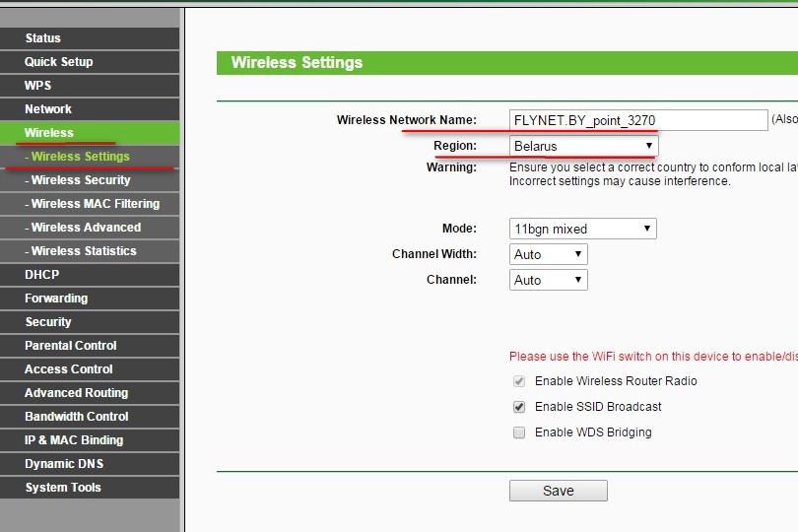Click the 'Enable WDS Bridging' label text

(593, 432)
